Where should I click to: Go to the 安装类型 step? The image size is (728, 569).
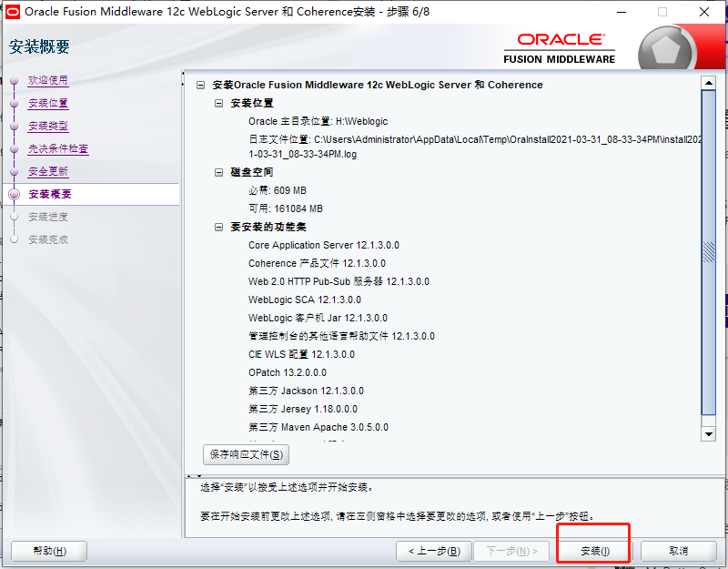tap(48, 126)
